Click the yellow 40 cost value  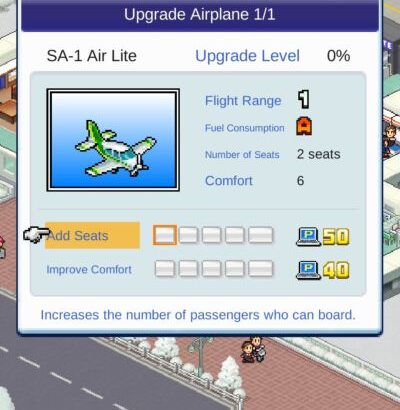pos(336,270)
